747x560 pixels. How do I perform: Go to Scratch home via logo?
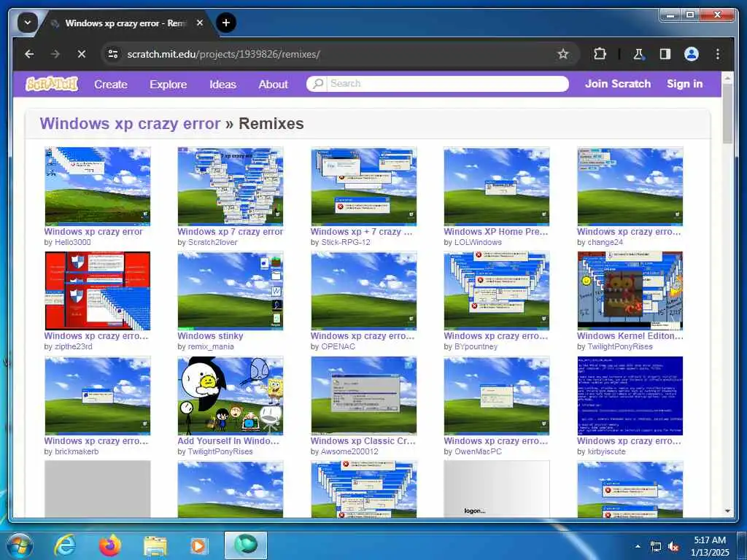coord(52,84)
